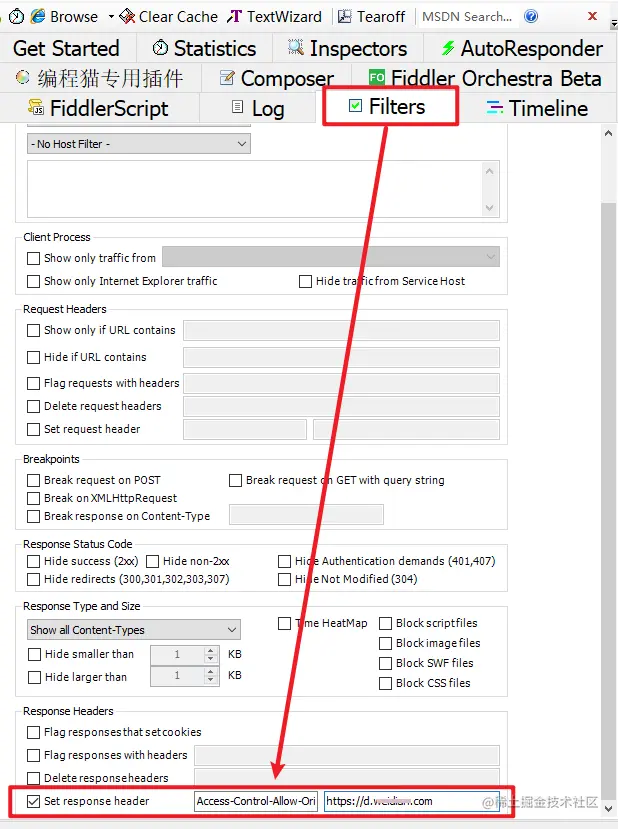This screenshot has height=829, width=618.
Task: Enable Break on XMLHttpRequest
Action: point(33,498)
